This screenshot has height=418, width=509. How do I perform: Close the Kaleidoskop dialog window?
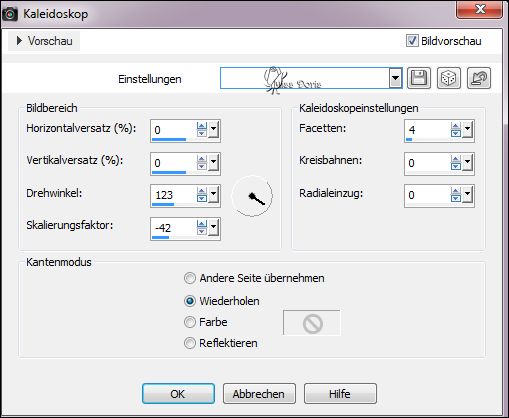pos(479,9)
